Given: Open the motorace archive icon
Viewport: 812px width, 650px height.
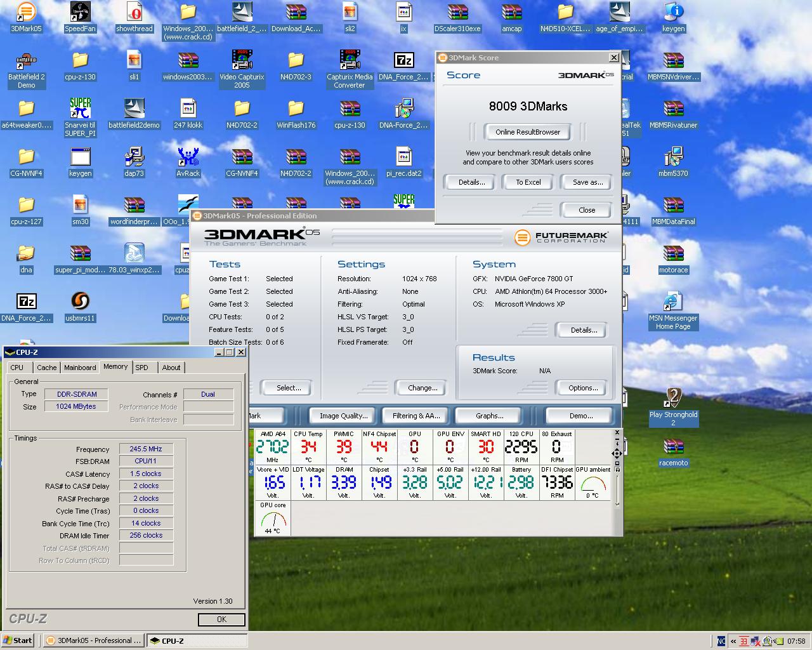Looking at the screenshot, I should click(x=673, y=258).
